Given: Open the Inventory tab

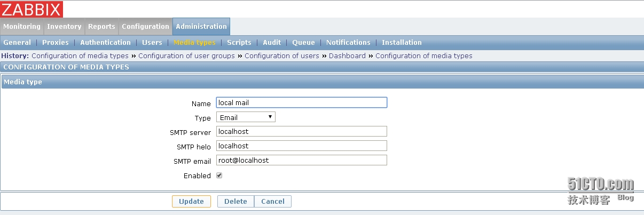Looking at the screenshot, I should click(x=64, y=26).
